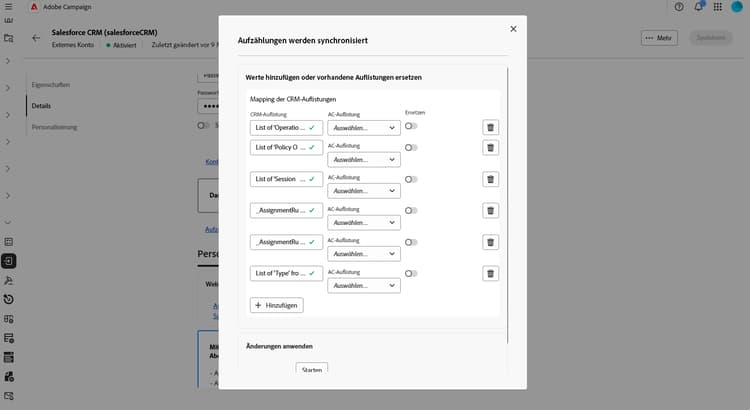Close the synchronization dialog
The height and width of the screenshot is (410, 750).
pyautogui.click(x=513, y=29)
